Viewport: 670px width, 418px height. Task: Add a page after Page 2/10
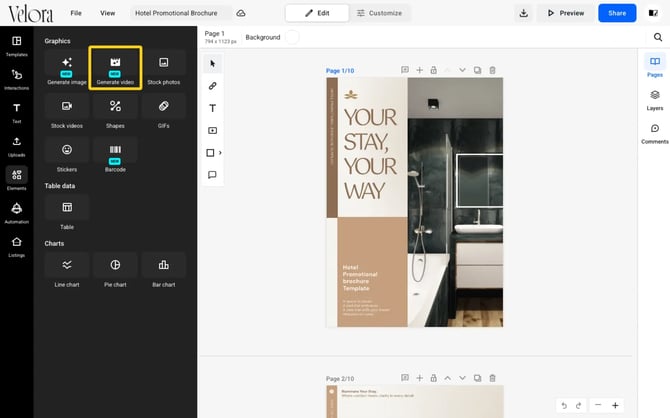coord(420,378)
